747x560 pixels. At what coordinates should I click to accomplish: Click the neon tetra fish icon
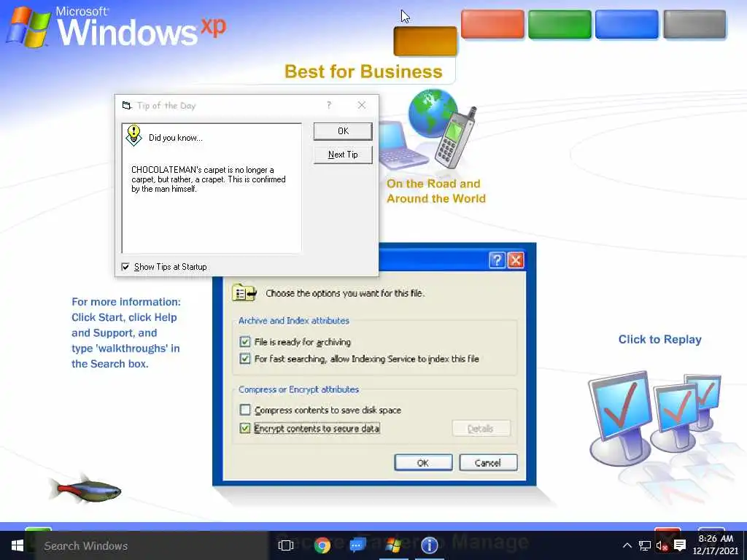coord(85,489)
